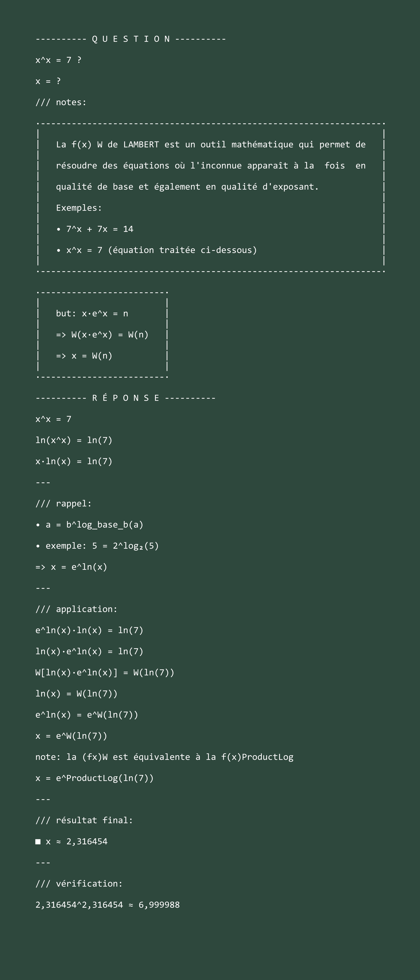
Task: Select the '7^x + 7x = 14' example bullet
Action: 95,229
